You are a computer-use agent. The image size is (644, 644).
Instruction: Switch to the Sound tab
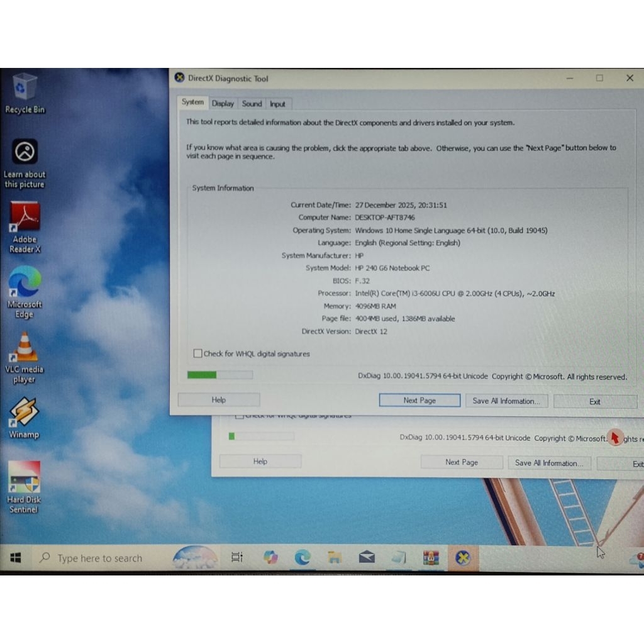pyautogui.click(x=252, y=104)
